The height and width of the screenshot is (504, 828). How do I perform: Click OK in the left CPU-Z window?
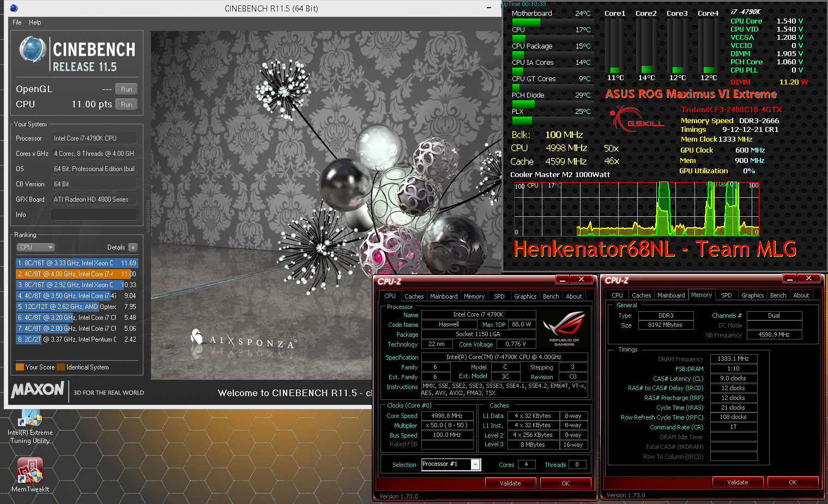(x=565, y=483)
